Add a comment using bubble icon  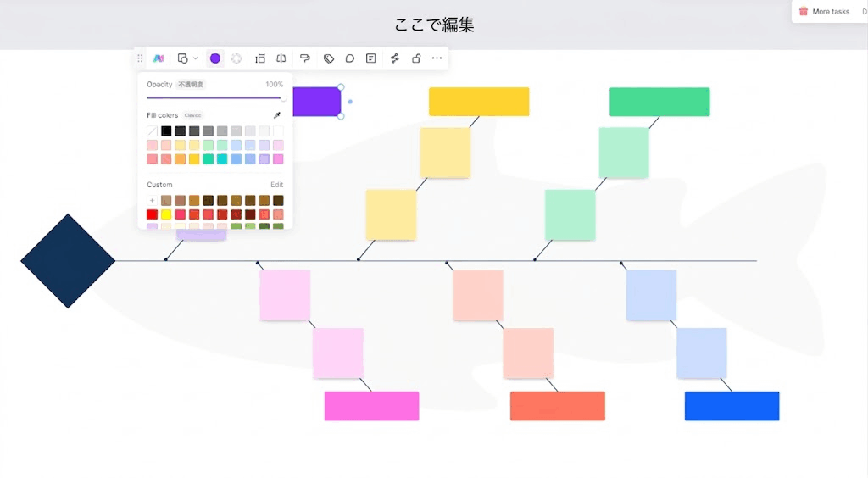click(350, 58)
